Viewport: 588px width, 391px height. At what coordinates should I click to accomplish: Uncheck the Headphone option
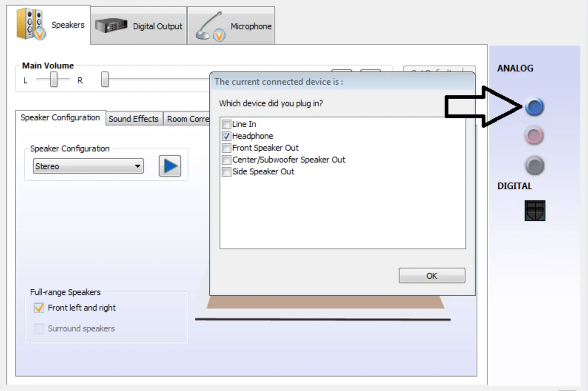pos(227,136)
